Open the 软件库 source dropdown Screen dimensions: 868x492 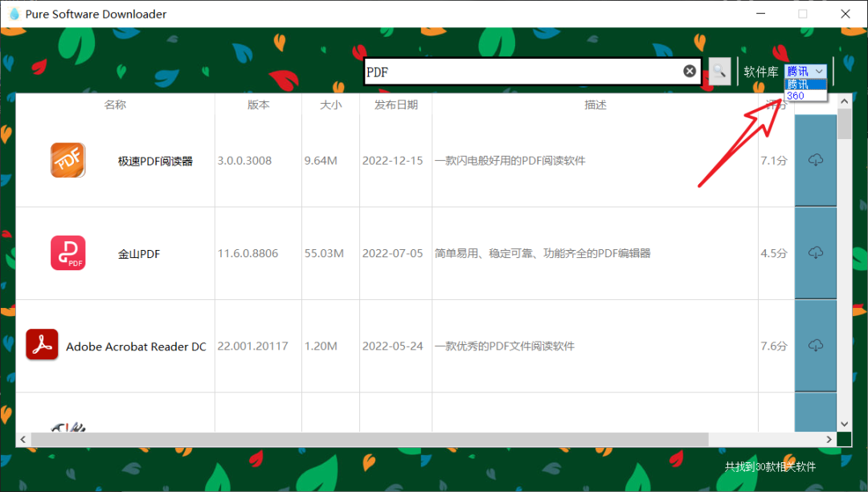806,72
